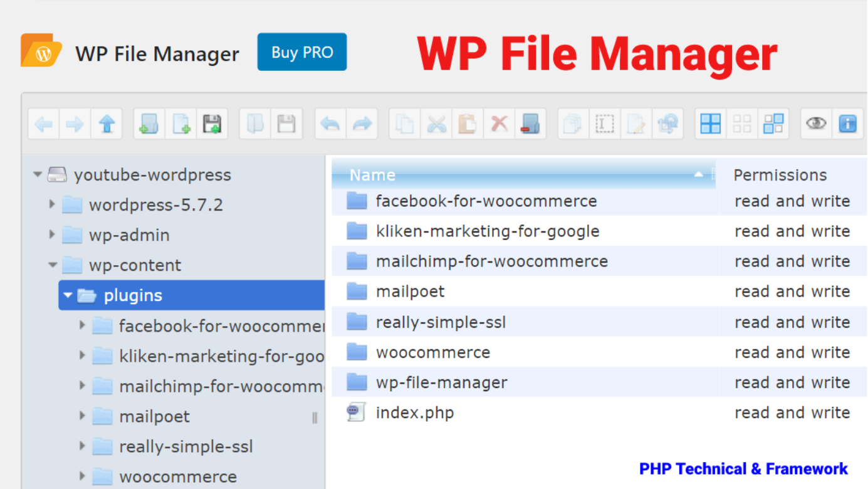Open the file info icon
This screenshot has width=868, height=489.
pyautogui.click(x=847, y=124)
